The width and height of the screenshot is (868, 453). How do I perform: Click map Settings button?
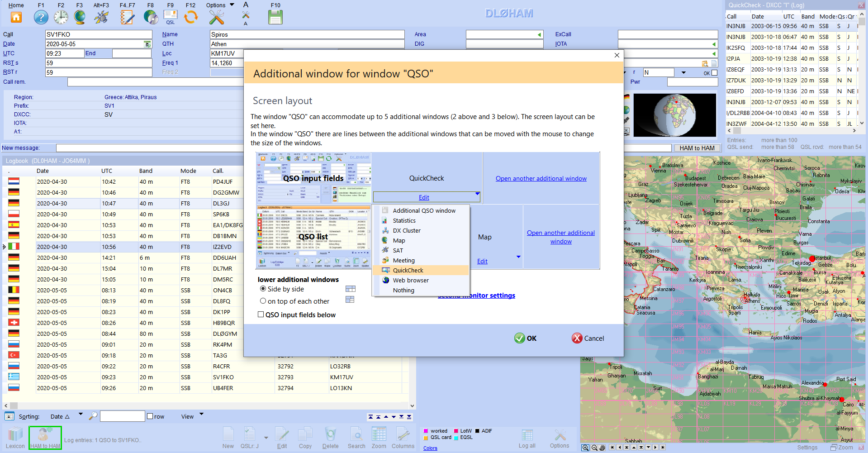pyautogui.click(x=807, y=447)
